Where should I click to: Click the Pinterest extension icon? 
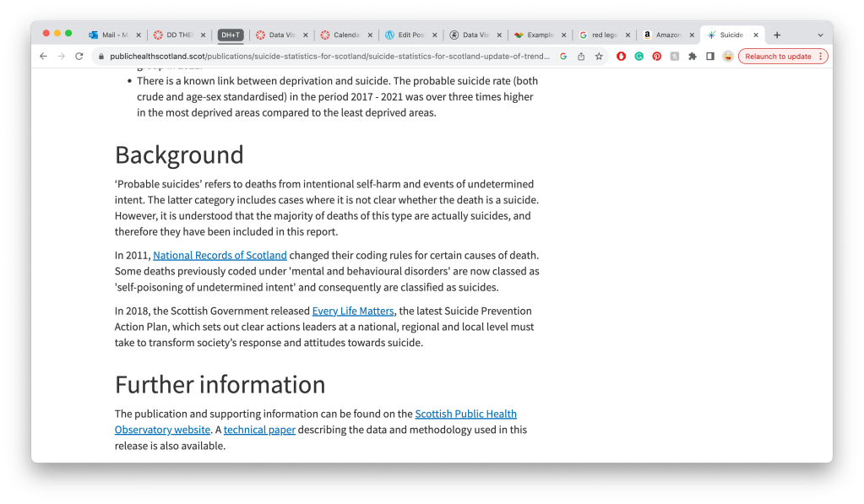[656, 57]
